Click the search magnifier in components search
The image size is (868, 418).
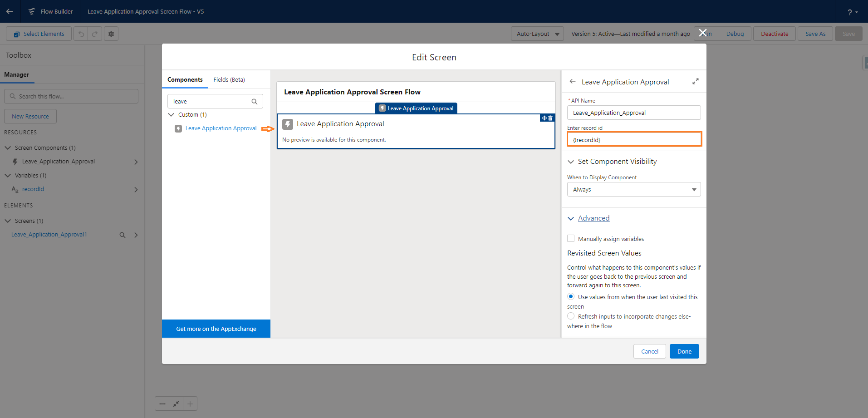pos(255,102)
